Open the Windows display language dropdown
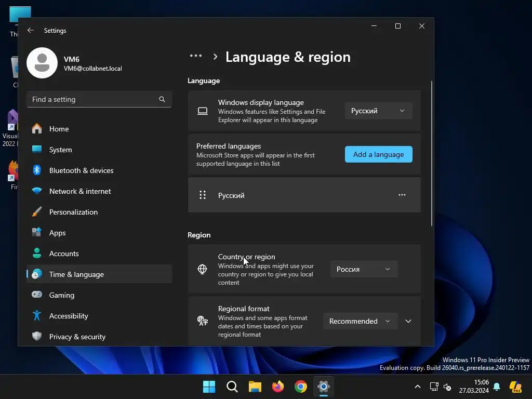Image resolution: width=532 pixels, height=399 pixels. click(379, 111)
